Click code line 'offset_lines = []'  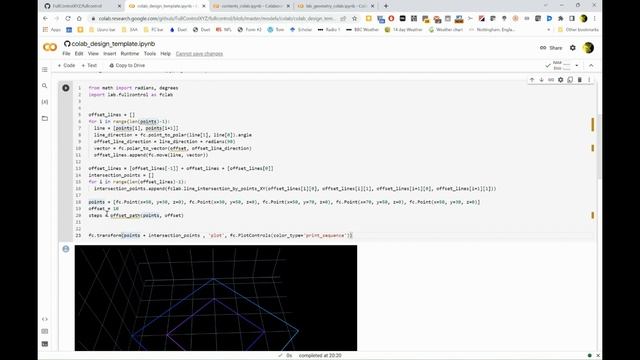[x=111, y=115]
